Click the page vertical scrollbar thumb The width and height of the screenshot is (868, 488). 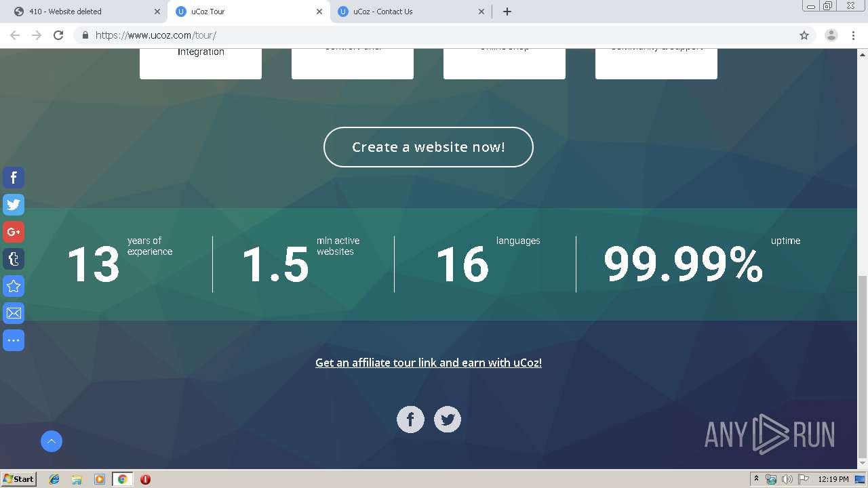tap(863, 366)
